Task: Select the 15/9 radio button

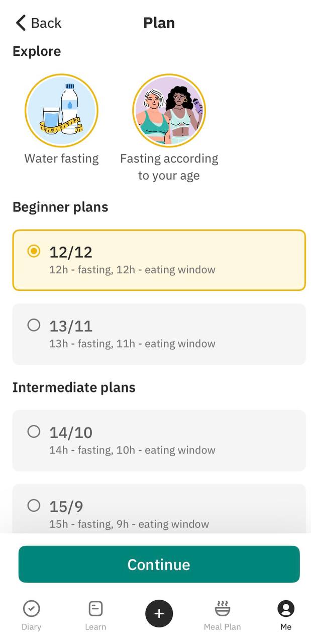Action: pos(34,505)
